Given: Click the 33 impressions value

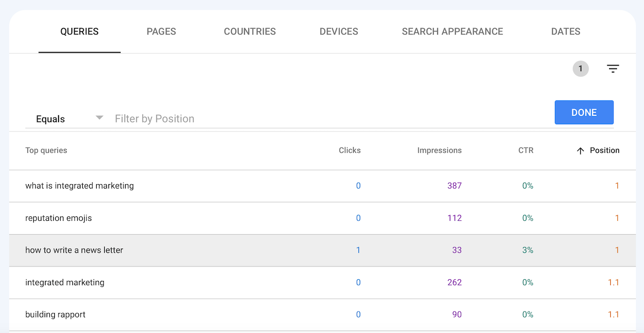Looking at the screenshot, I should click(457, 250).
